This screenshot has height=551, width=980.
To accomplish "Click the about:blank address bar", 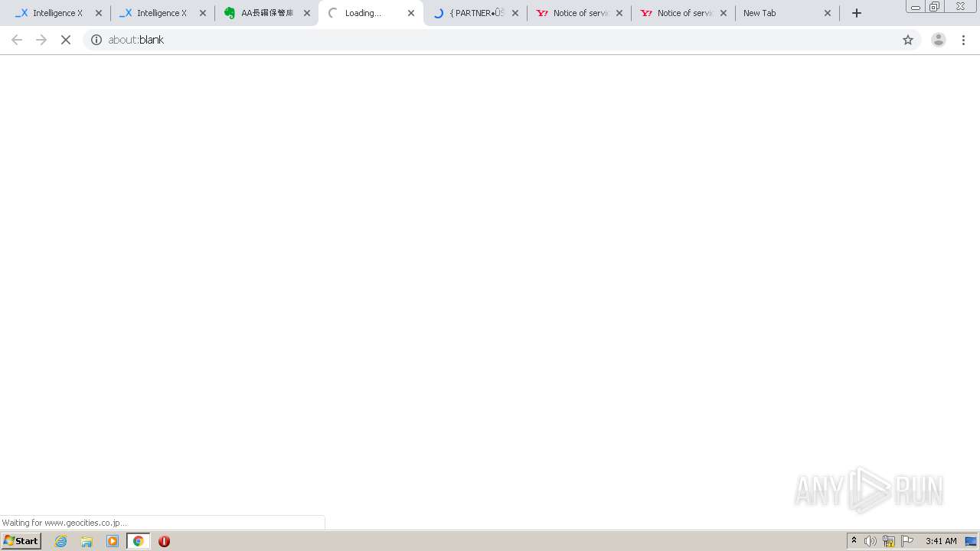I will tap(501, 40).
